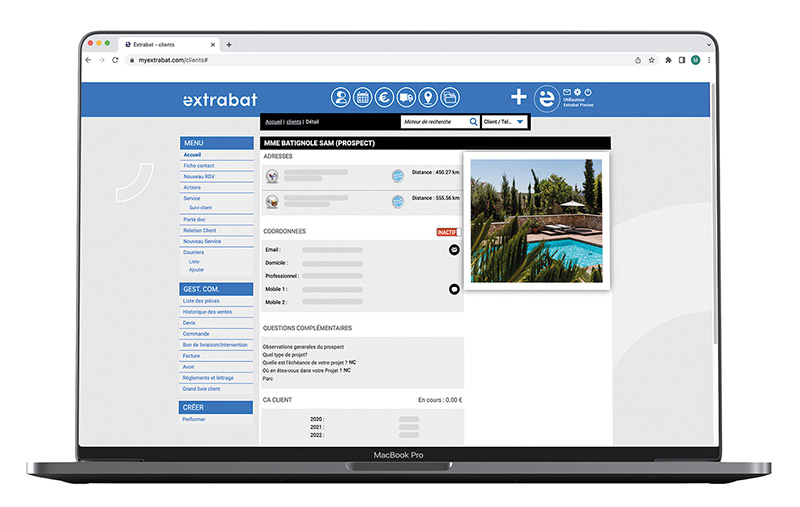Viewport: 800px width, 507px height.
Task: Open the Facture link
Action: 191,356
